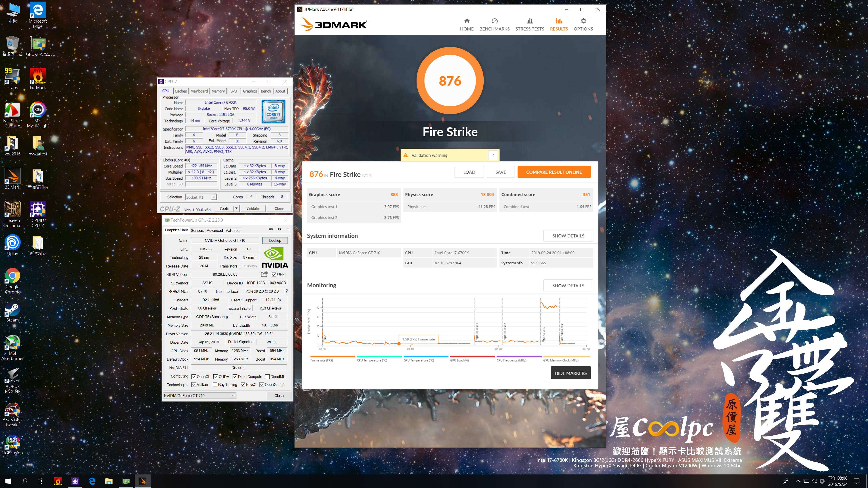Click Bus Interface question mark in GPU-Z

[x=287, y=291]
